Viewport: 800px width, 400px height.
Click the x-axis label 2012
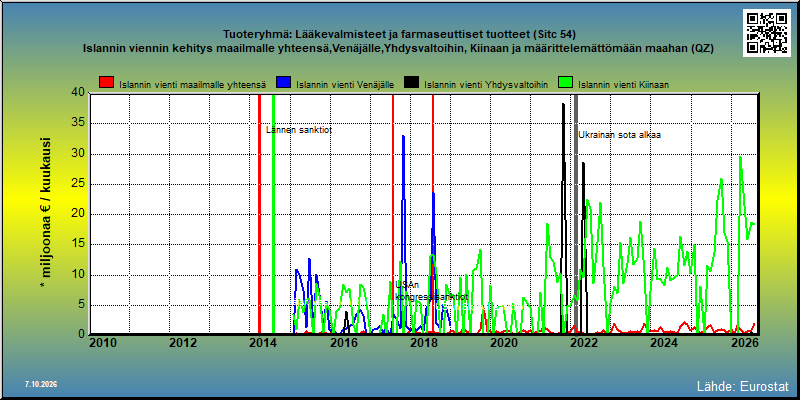tap(183, 343)
